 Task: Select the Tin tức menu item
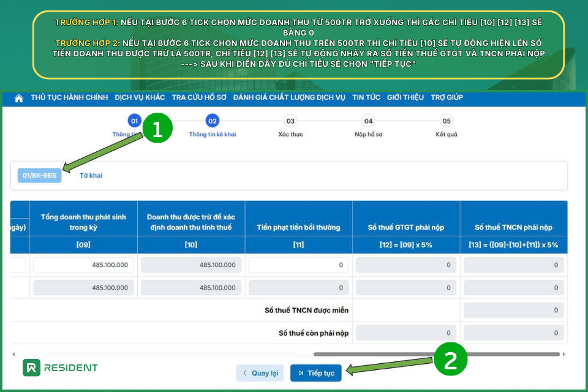tap(366, 97)
